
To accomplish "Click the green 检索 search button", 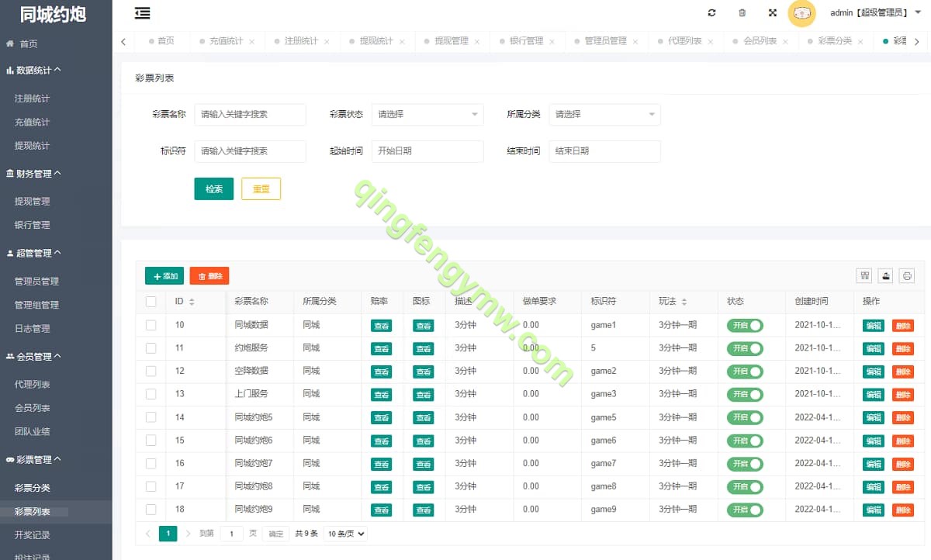I will pos(213,189).
